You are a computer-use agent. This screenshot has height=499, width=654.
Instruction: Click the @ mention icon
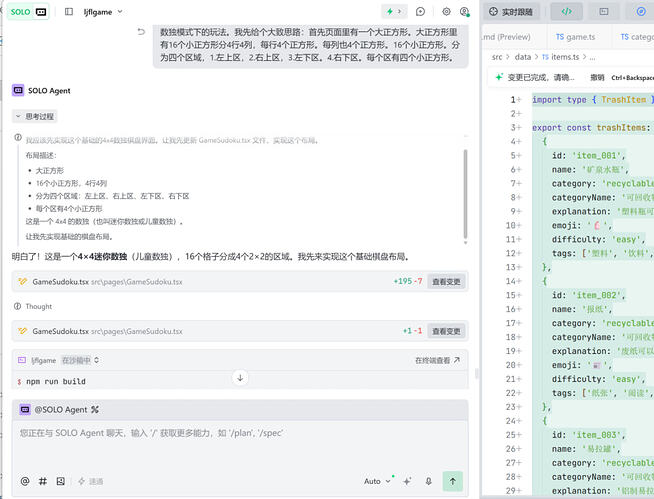[x=25, y=481]
